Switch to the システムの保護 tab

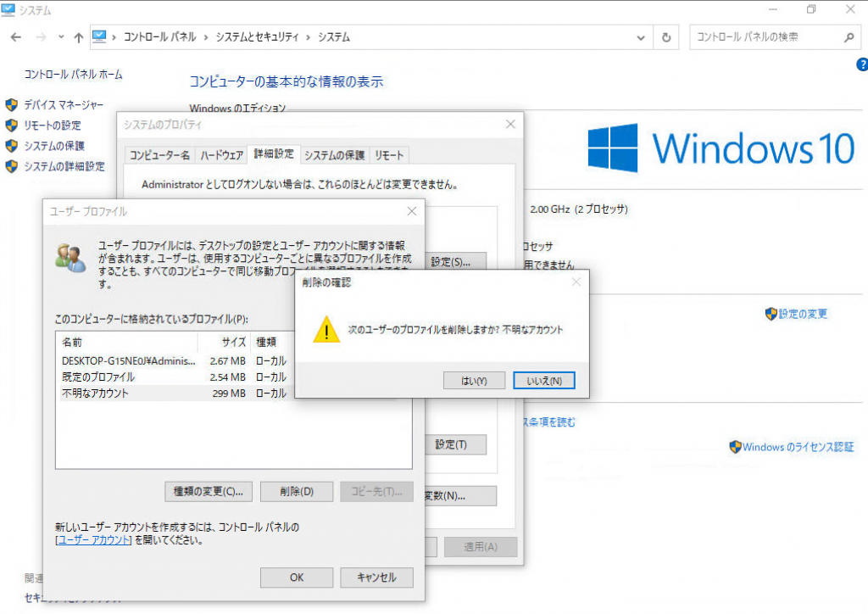pyautogui.click(x=334, y=155)
